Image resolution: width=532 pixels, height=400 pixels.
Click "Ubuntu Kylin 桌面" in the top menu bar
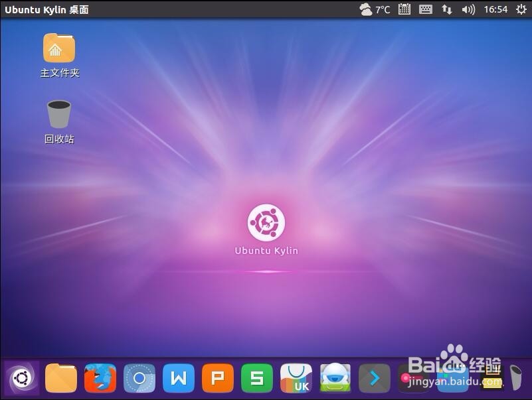tap(45, 9)
